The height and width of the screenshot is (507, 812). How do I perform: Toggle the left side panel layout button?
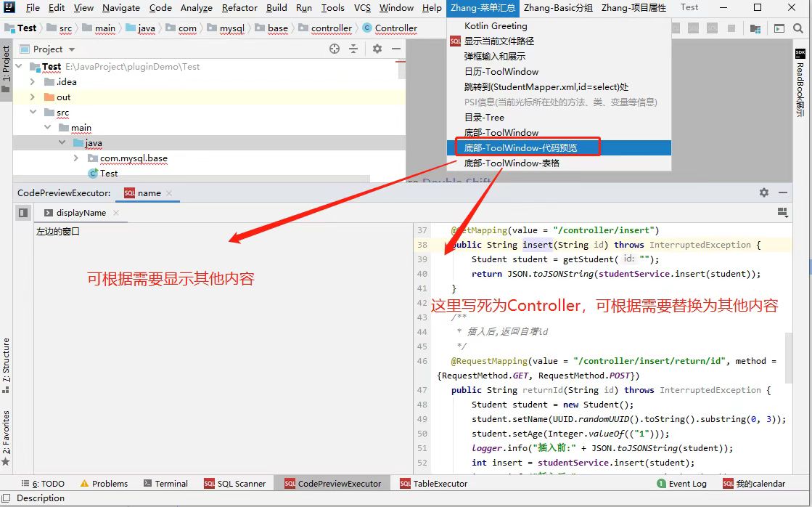[x=22, y=213]
